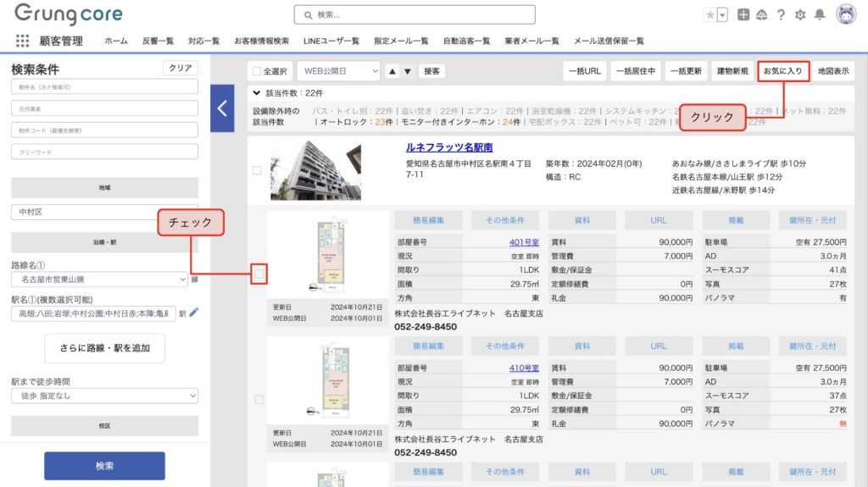Open the ルネフラッツ名駅南 building link

449,147
